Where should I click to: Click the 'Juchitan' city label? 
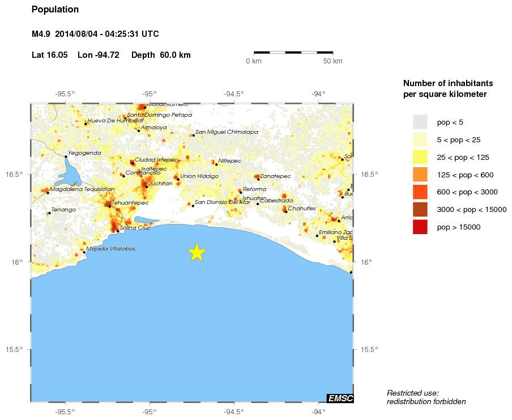[x=160, y=184]
